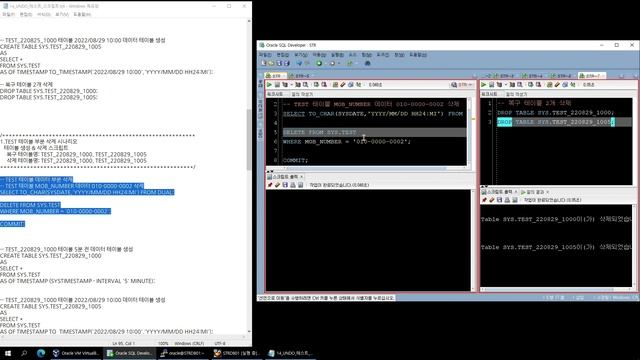Click Open folder icon in SQL Developer toolbar
This screenshot has height=360, width=640.
pyautogui.click(x=271, y=63)
